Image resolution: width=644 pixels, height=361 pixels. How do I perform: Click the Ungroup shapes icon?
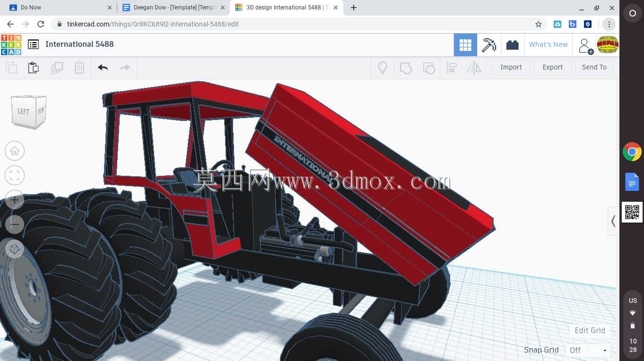click(x=428, y=68)
